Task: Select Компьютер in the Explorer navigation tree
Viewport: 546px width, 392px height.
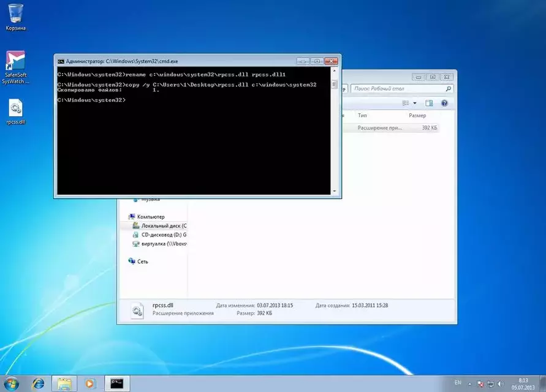Action: click(151, 217)
